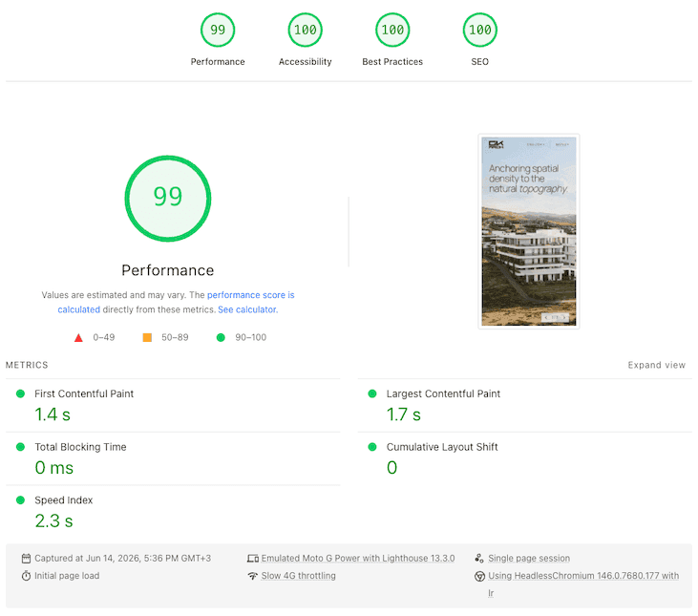Toggle Expand view for metrics
The height and width of the screenshot is (616, 698).
point(656,365)
